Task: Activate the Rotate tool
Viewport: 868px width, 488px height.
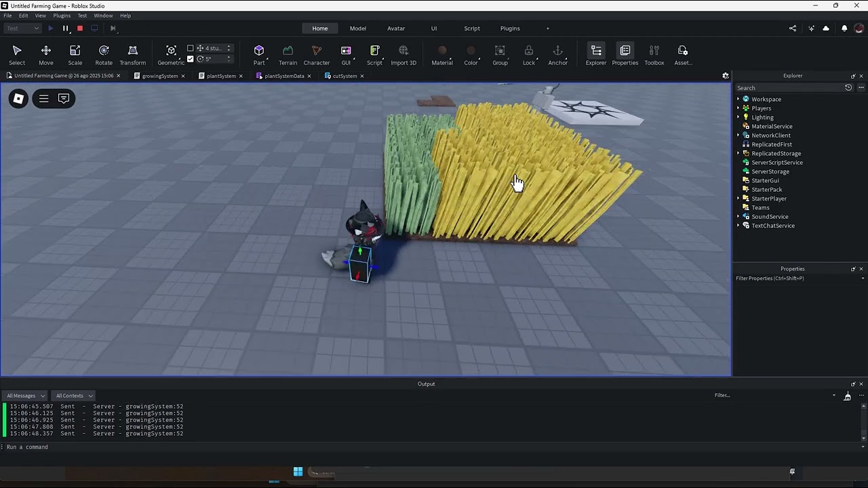Action: tap(104, 54)
